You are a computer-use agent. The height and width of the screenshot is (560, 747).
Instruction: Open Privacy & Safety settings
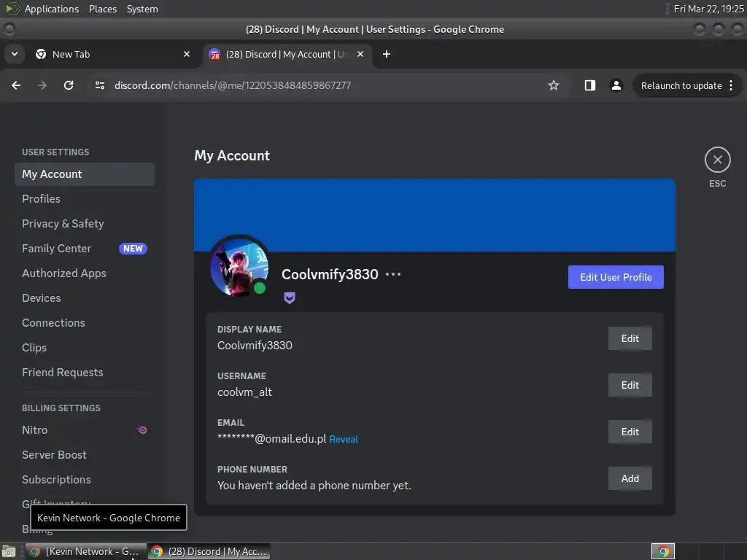click(x=85, y=224)
